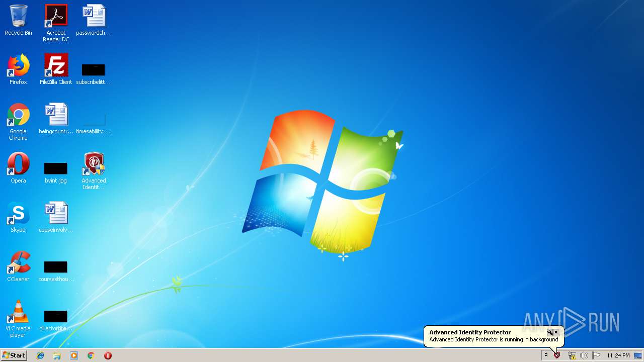This screenshot has width=644, height=362.
Task: Launch Firefox from the desktop
Action: point(18,69)
